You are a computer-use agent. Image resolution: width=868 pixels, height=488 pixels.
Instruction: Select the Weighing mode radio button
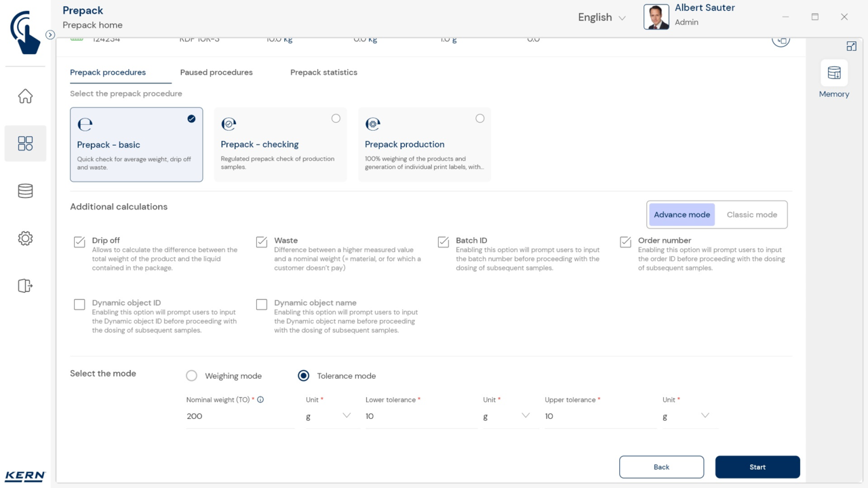pos(192,375)
